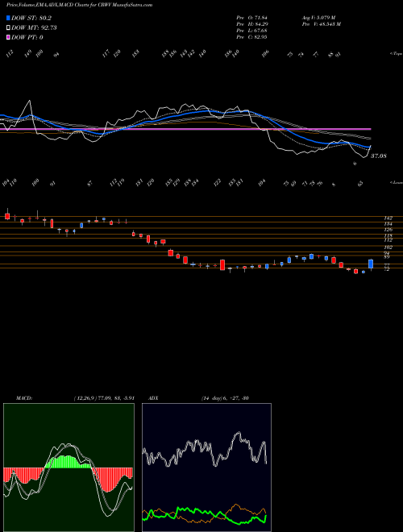This screenshot has width=403, height=532.
Task: Select the 'DOW ST: 80.2' legend label
Action: [x=31, y=18]
